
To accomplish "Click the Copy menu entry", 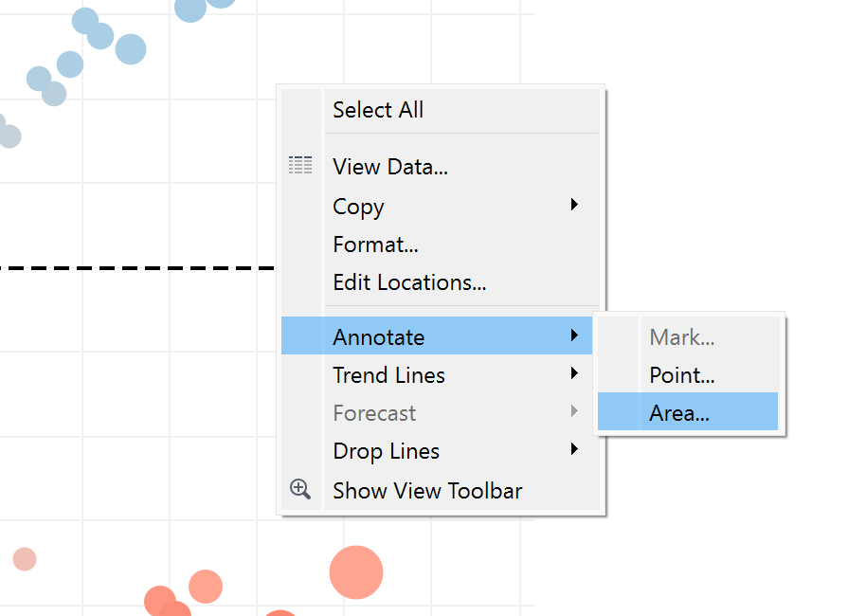I will click(358, 207).
